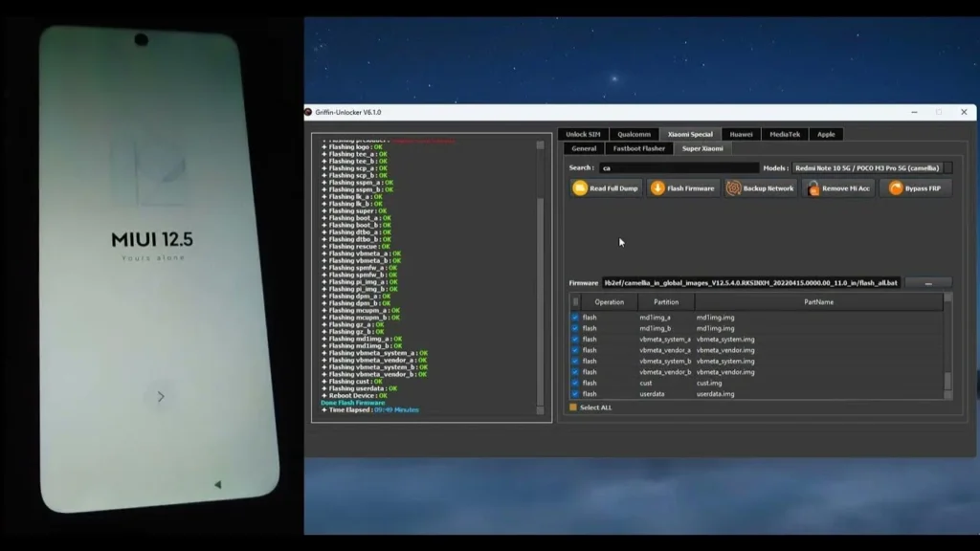Screen dimensions: 980x551
Task: Click the Search field containing 'ca'
Action: 679,168
